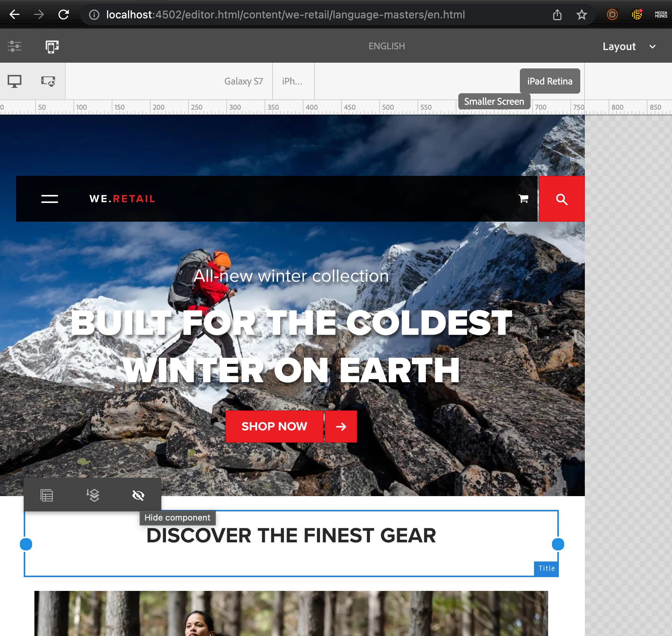This screenshot has height=636, width=672.
Task: Go back in browser history
Action: pyautogui.click(x=15, y=15)
